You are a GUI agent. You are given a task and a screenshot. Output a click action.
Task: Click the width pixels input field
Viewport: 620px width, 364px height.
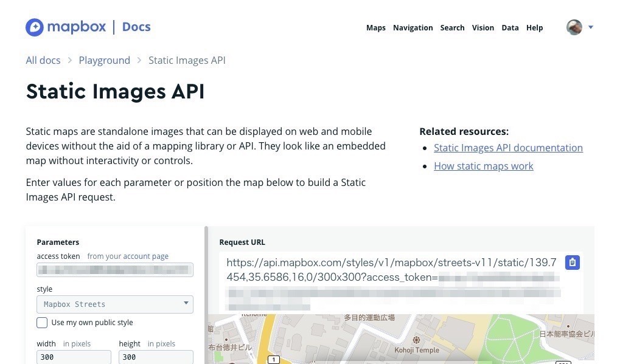point(74,357)
